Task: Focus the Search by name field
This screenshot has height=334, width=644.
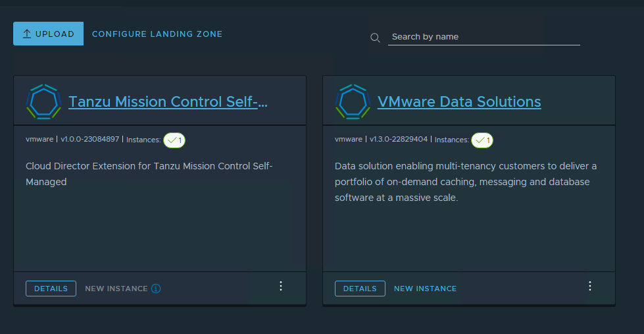Action: click(x=483, y=37)
